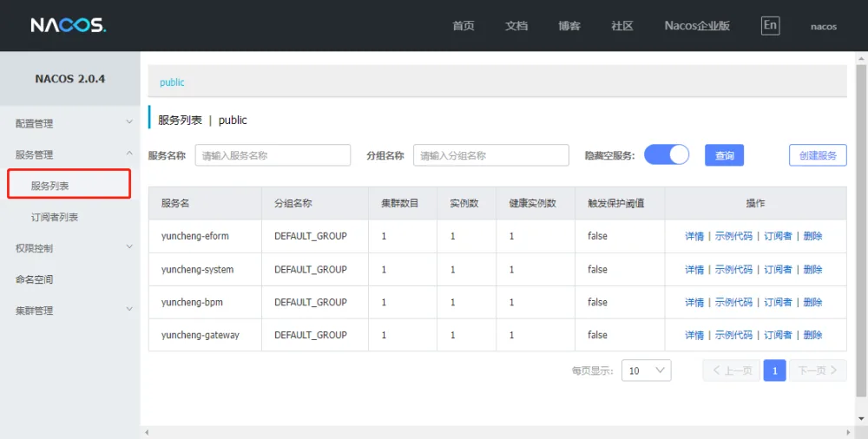Open 订阅者 for yuncheng-eform
Image resolution: width=868 pixels, height=439 pixels.
[x=778, y=236]
